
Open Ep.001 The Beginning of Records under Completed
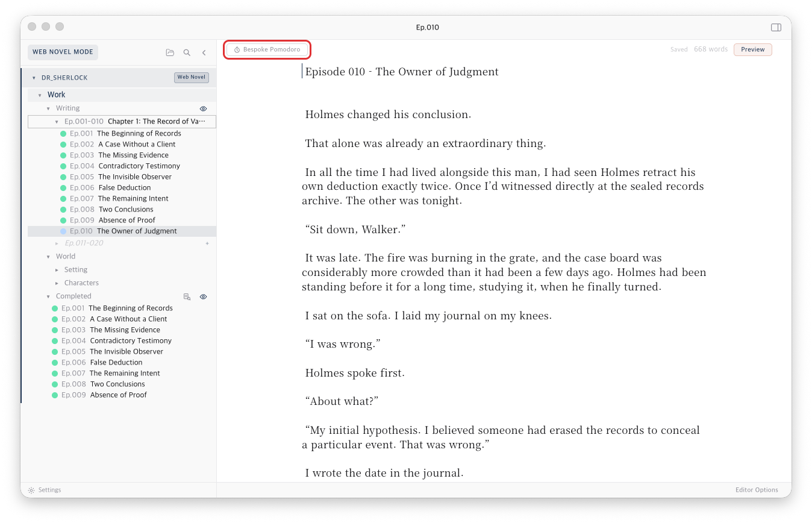point(122,308)
